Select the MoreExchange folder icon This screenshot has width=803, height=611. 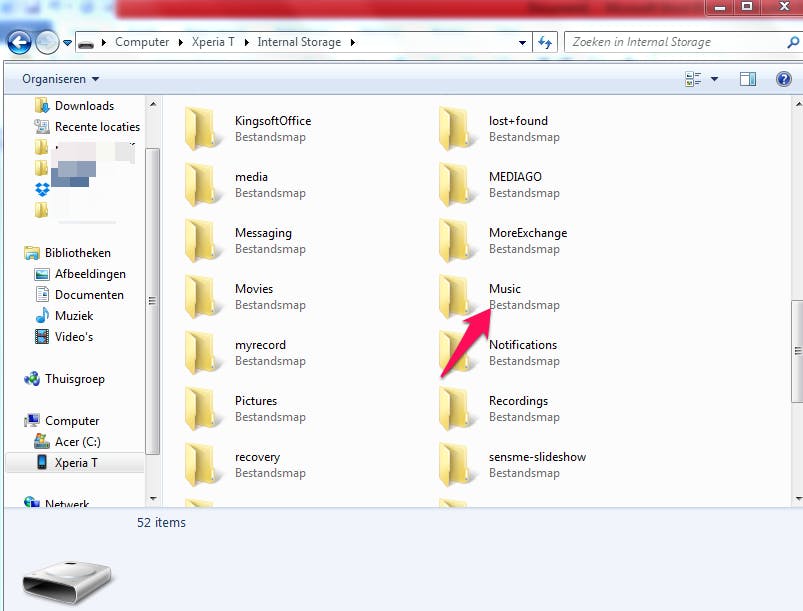(x=455, y=241)
